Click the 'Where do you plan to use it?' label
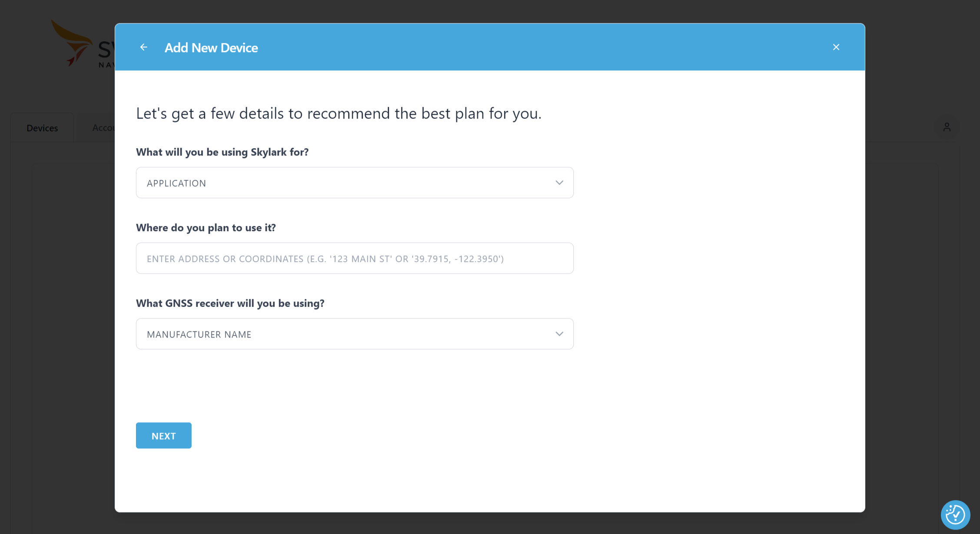 pyautogui.click(x=205, y=228)
